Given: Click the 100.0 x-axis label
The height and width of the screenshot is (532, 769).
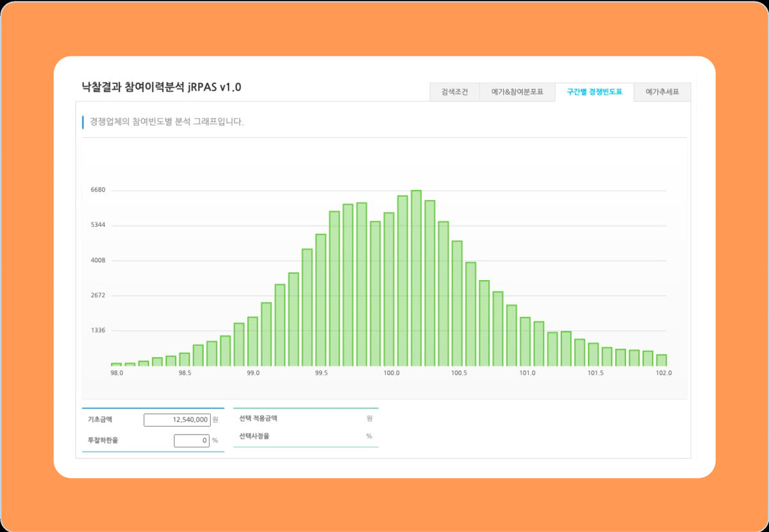Looking at the screenshot, I should point(391,373).
